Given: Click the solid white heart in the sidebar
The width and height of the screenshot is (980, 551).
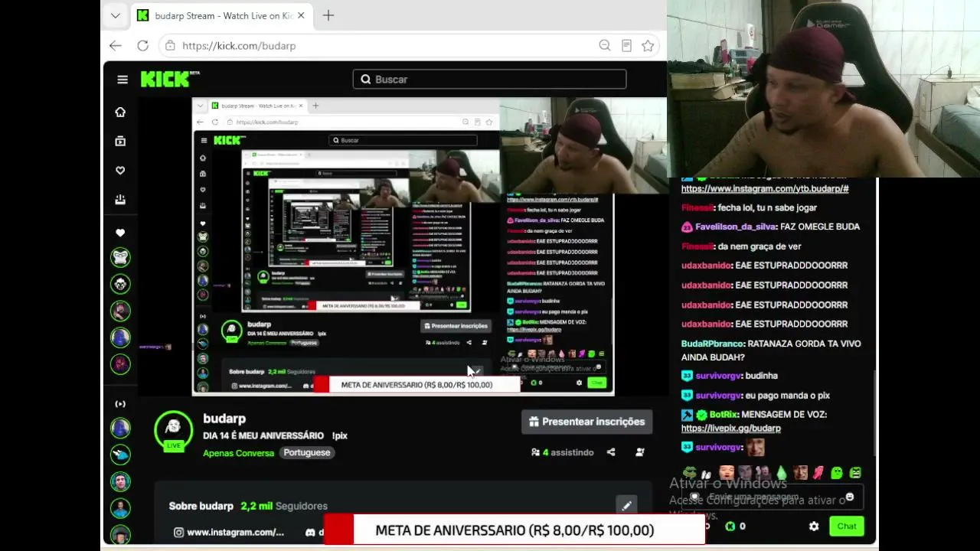Looking at the screenshot, I should click(120, 233).
